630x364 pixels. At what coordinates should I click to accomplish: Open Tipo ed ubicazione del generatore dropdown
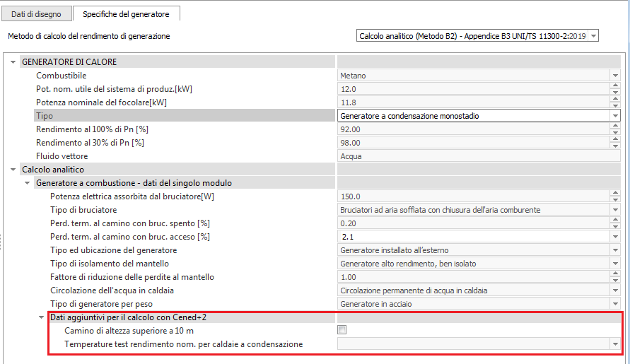[x=614, y=250]
